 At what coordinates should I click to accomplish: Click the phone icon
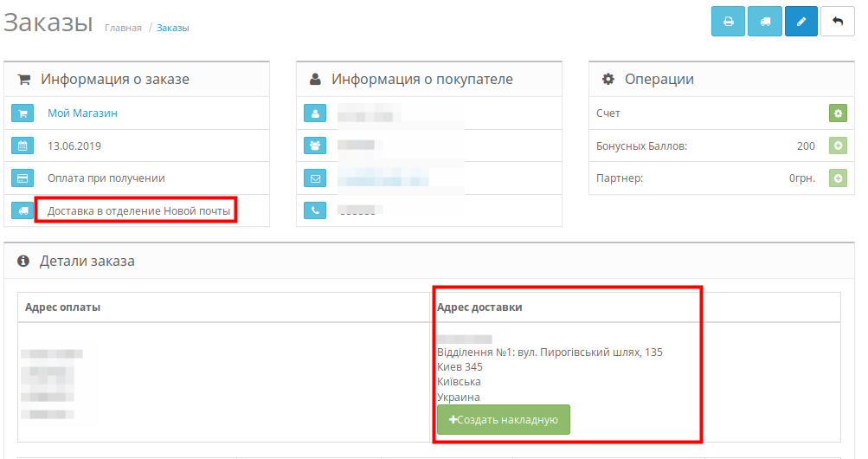[x=315, y=210]
